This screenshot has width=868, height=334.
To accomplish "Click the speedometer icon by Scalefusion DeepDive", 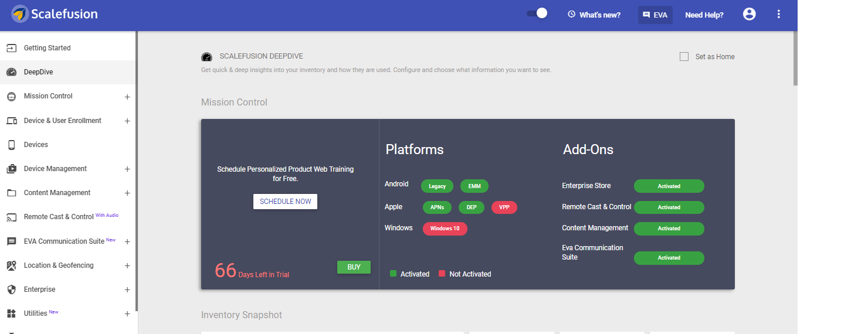I will click(x=206, y=57).
